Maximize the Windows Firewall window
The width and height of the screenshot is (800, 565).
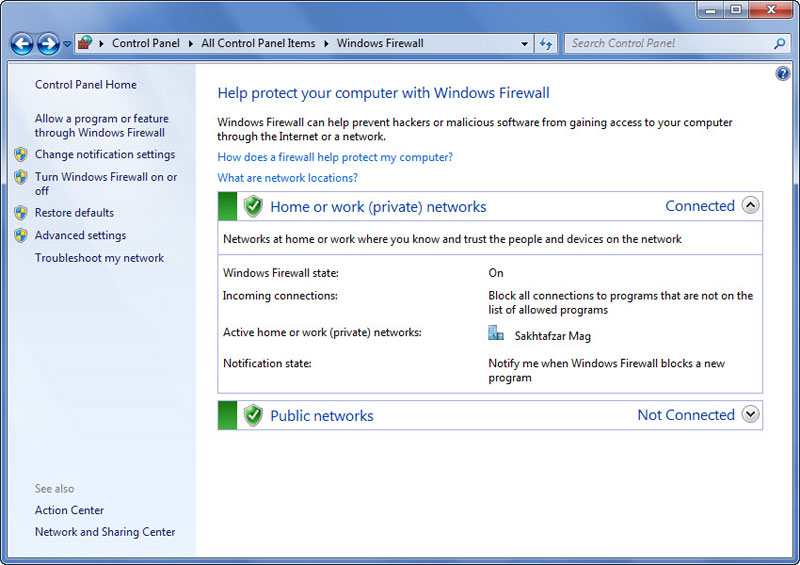pos(736,10)
